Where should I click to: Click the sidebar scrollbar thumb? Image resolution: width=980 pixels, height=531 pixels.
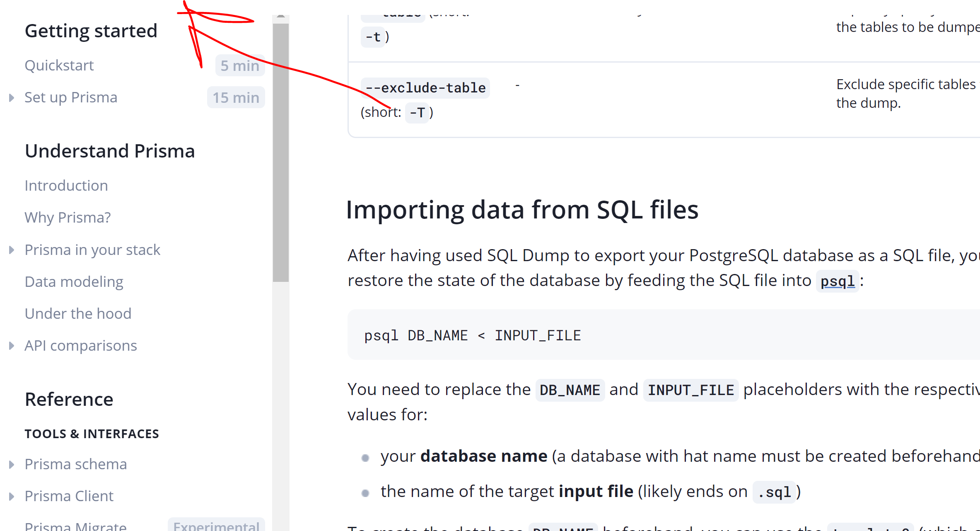(281, 153)
